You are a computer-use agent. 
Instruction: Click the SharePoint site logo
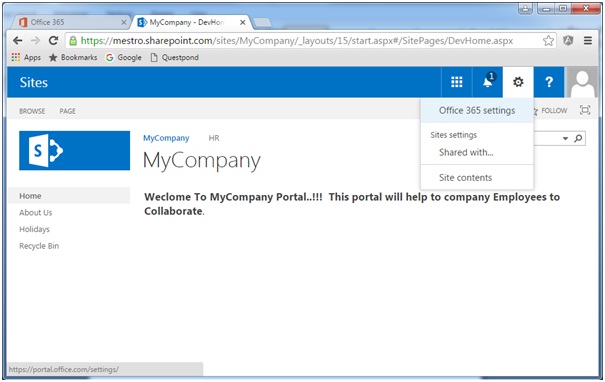[x=74, y=150]
